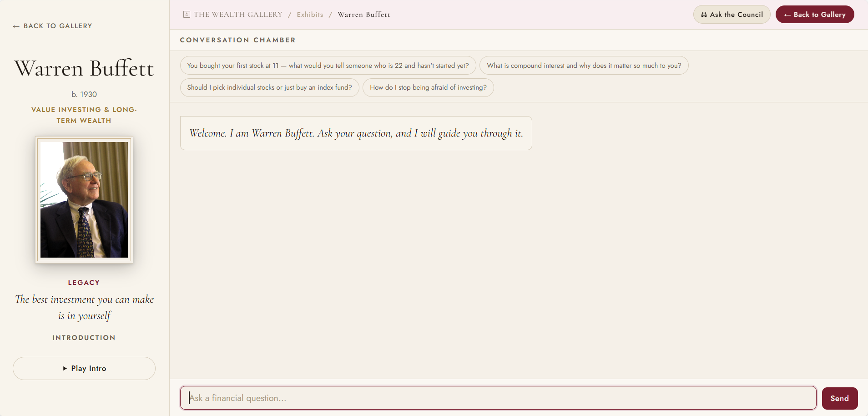Image resolution: width=868 pixels, height=416 pixels.
Task: Play the intro with the Play Intro button
Action: click(x=84, y=368)
